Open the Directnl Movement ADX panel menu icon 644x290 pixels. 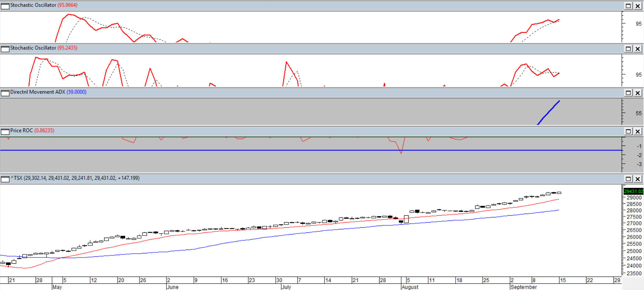click(5, 93)
